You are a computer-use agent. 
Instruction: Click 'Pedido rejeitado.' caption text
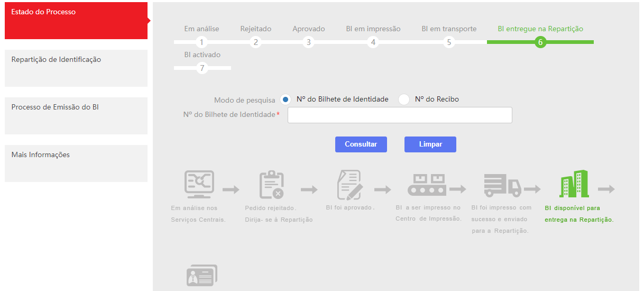click(x=271, y=208)
